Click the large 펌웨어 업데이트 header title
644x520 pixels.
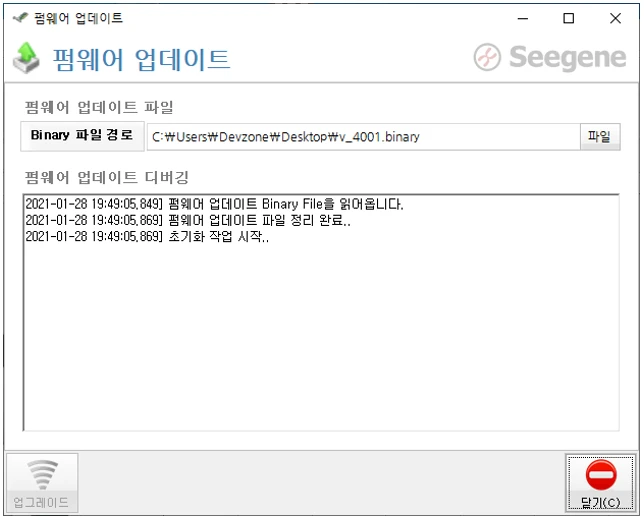(x=141, y=60)
